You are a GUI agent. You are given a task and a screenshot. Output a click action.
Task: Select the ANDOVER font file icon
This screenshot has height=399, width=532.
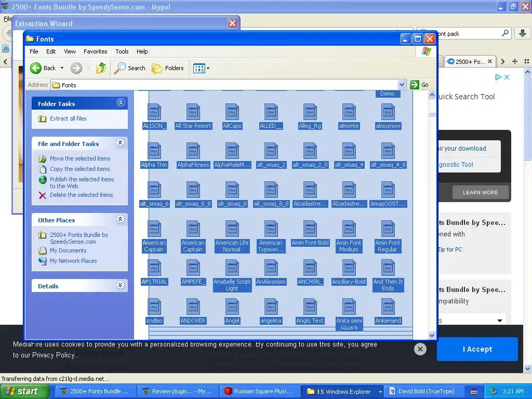click(193, 307)
